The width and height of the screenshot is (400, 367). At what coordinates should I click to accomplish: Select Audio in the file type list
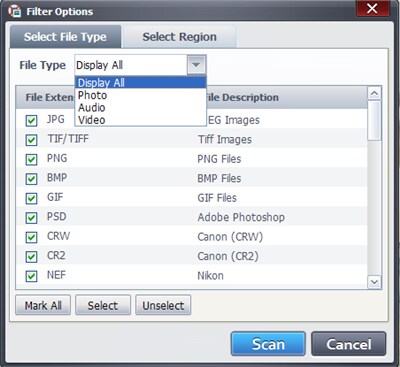click(x=140, y=108)
